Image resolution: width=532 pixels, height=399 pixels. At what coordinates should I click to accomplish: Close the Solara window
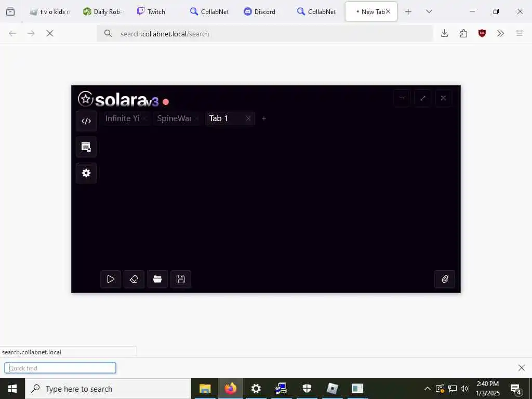click(x=444, y=98)
